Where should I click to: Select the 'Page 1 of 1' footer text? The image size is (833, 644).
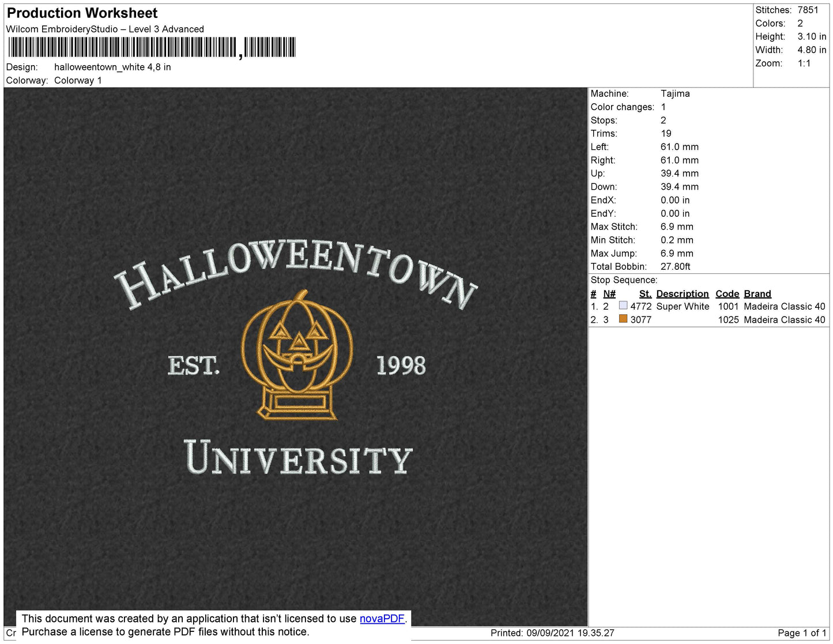802,633
